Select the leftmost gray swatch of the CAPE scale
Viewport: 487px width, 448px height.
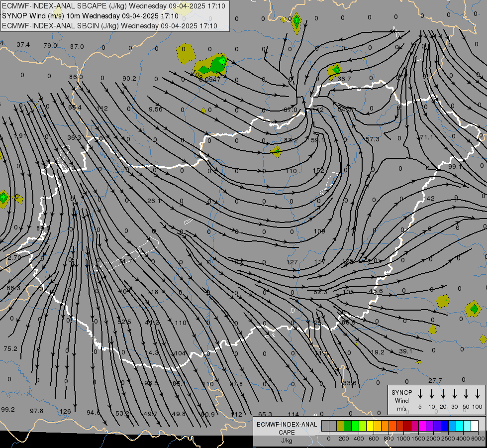click(325, 426)
